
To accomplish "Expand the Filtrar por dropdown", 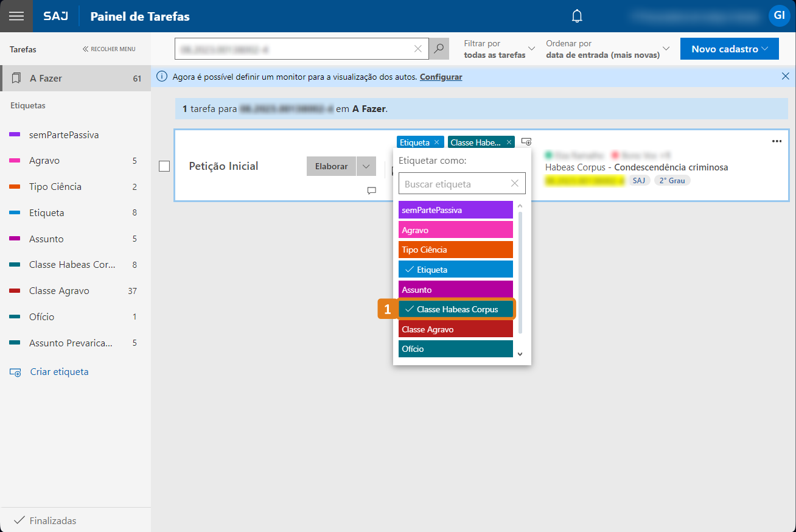I will [499, 49].
